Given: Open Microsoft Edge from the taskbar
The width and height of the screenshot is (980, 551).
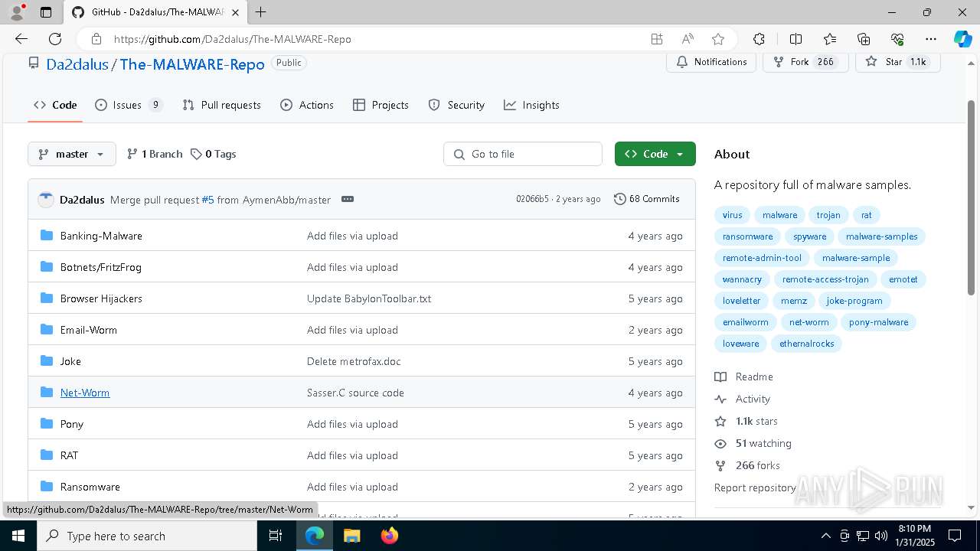Looking at the screenshot, I should tap(315, 536).
